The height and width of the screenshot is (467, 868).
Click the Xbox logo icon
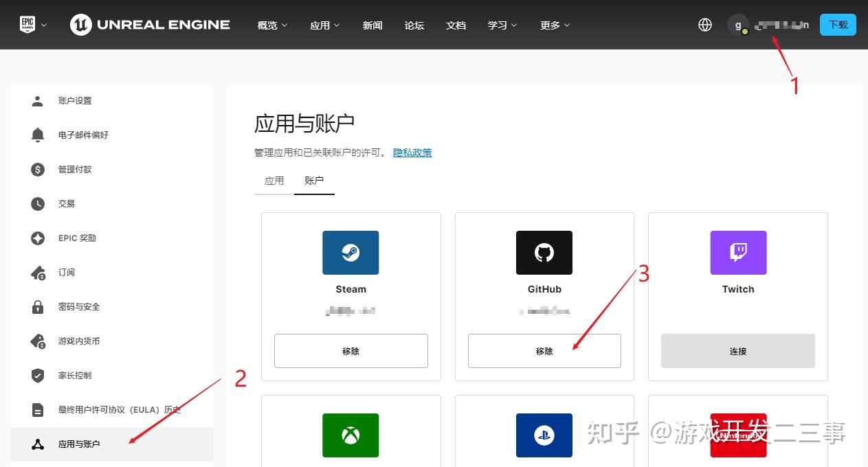tap(350, 435)
